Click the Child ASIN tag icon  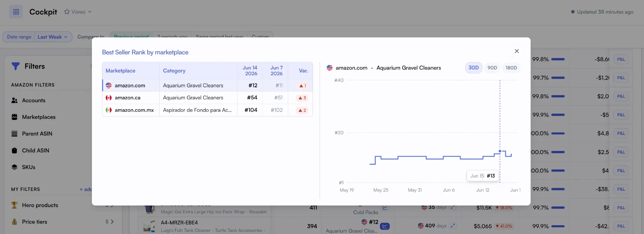pyautogui.click(x=14, y=150)
